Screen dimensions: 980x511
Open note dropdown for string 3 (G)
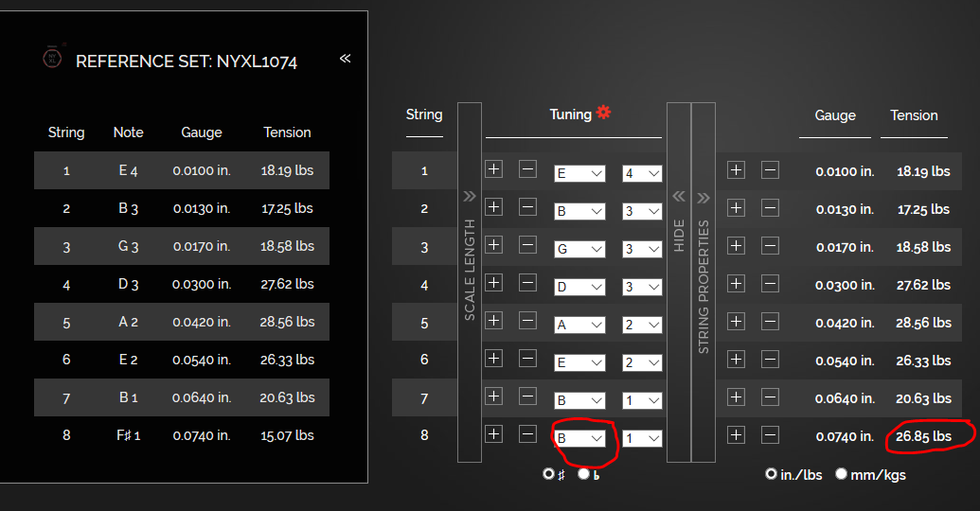point(579,249)
